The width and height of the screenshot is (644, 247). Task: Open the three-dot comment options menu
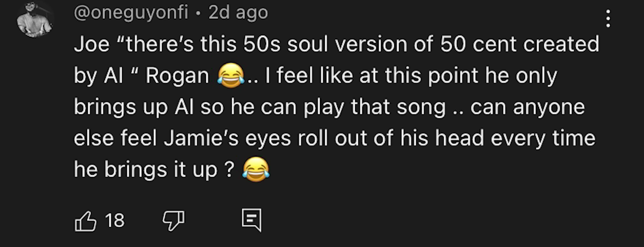(608, 18)
